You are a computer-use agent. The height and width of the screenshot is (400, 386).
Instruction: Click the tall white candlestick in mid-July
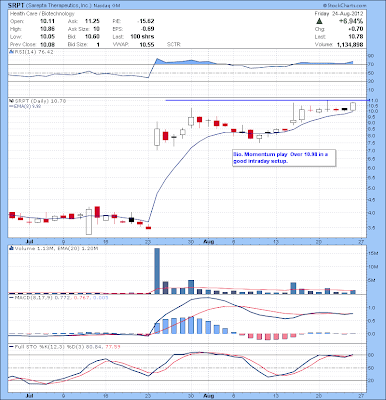(x=89, y=222)
